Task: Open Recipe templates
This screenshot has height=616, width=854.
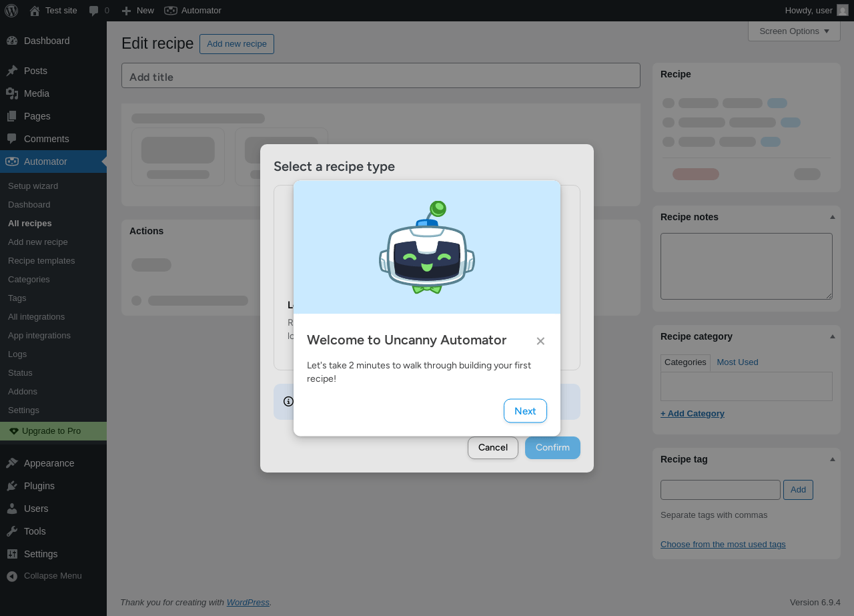Action: click(53, 261)
